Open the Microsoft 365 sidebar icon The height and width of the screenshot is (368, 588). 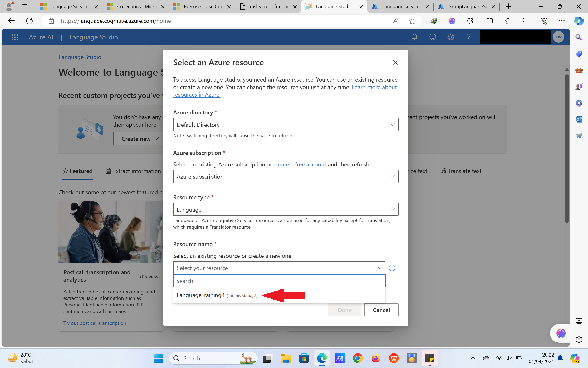(x=579, y=103)
